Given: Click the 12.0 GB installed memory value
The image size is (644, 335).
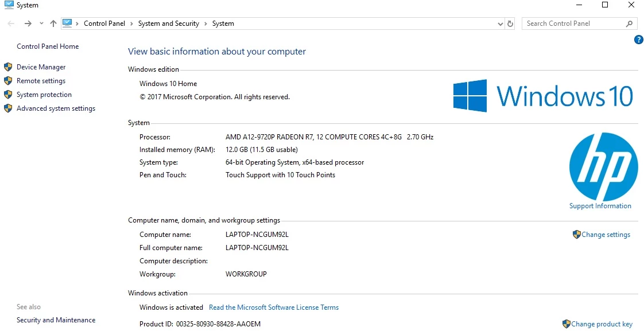Looking at the screenshot, I should point(262,150).
